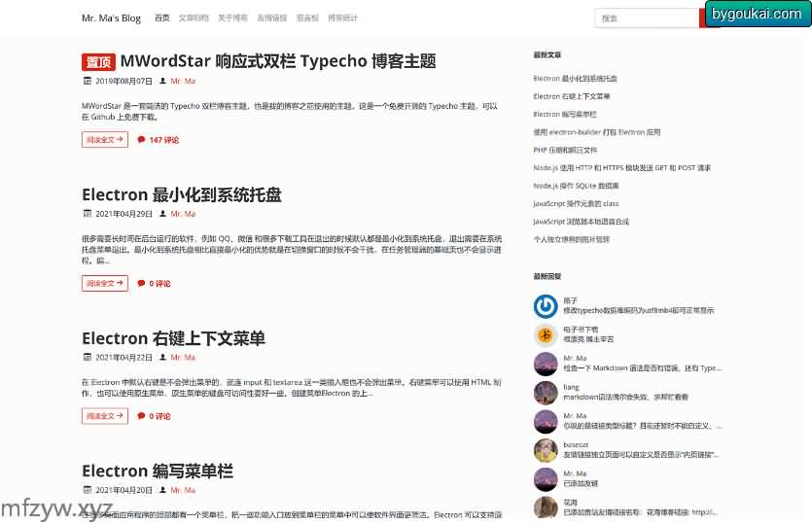The image size is (812, 524).
Task: Open sidebar link PHP 压缩和解压文件
Action: click(565, 150)
